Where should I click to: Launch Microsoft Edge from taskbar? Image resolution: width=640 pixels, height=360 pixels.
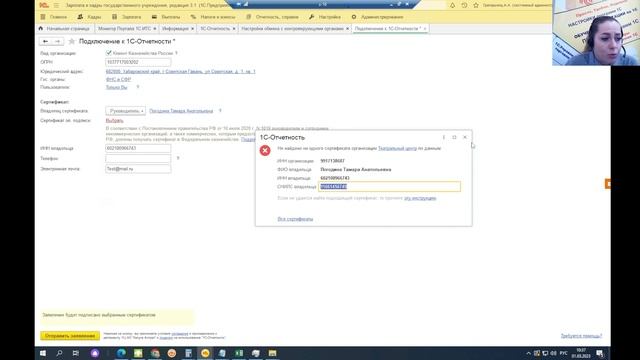pyautogui.click(x=122, y=353)
